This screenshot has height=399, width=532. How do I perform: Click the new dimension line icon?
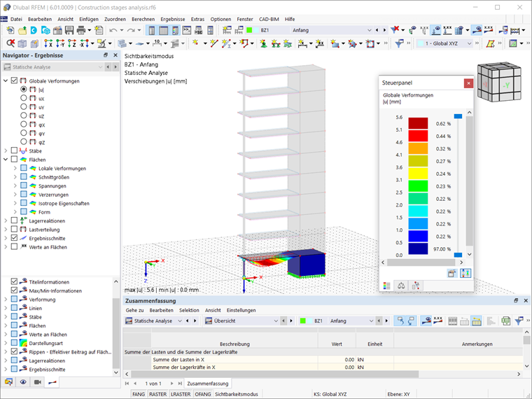[x=301, y=43]
